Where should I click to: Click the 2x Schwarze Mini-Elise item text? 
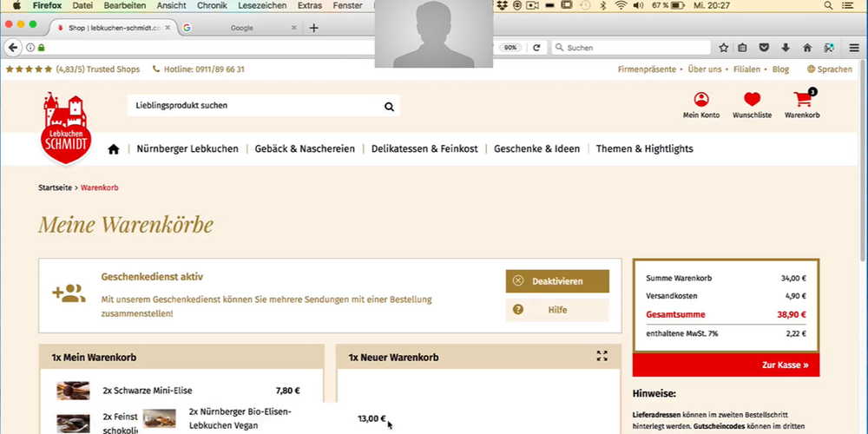148,391
